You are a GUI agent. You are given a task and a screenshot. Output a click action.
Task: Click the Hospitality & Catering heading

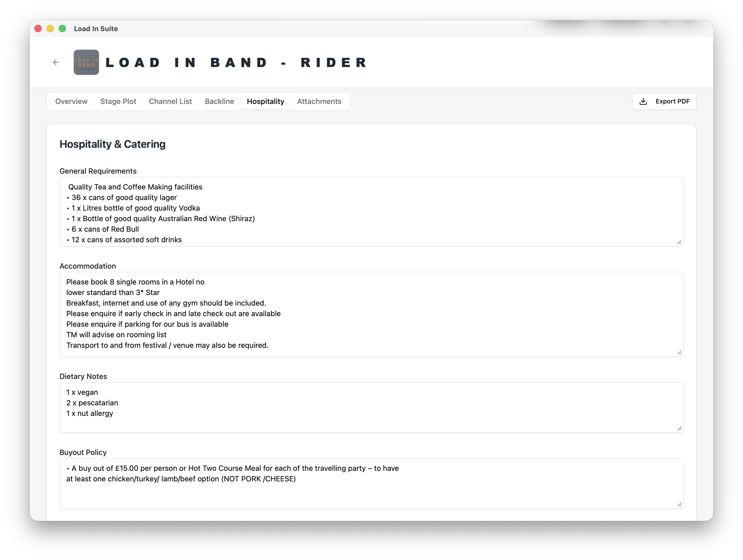pyautogui.click(x=112, y=144)
